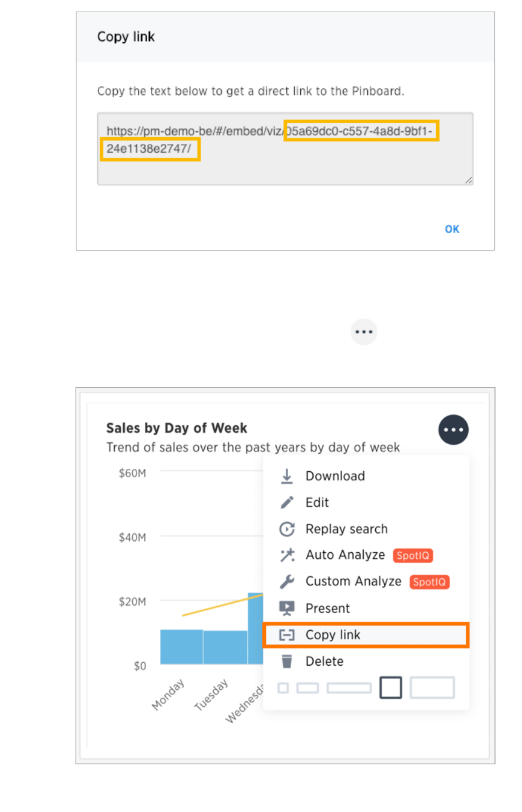Click the Monday bar in the chart

point(181,646)
